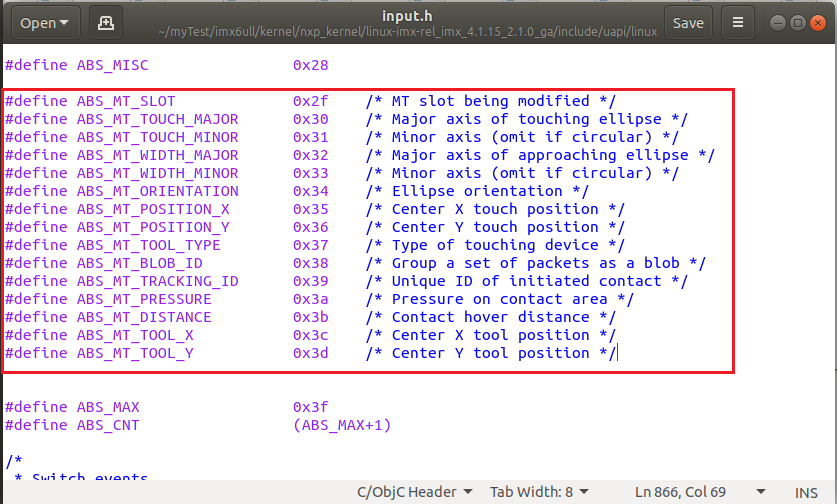837x504 pixels.
Task: Click the ABS_MT_WIDTH_MAJOR identifier
Action: point(157,155)
